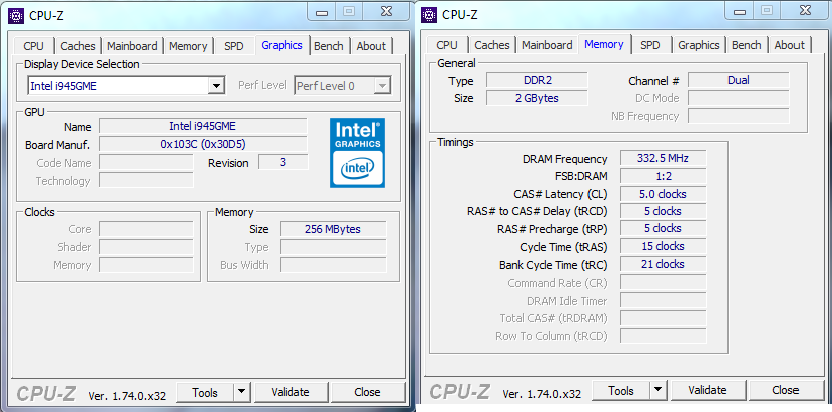Expand Tools arrow in right Memory window
Screen dimensions: 832x412
point(658,391)
